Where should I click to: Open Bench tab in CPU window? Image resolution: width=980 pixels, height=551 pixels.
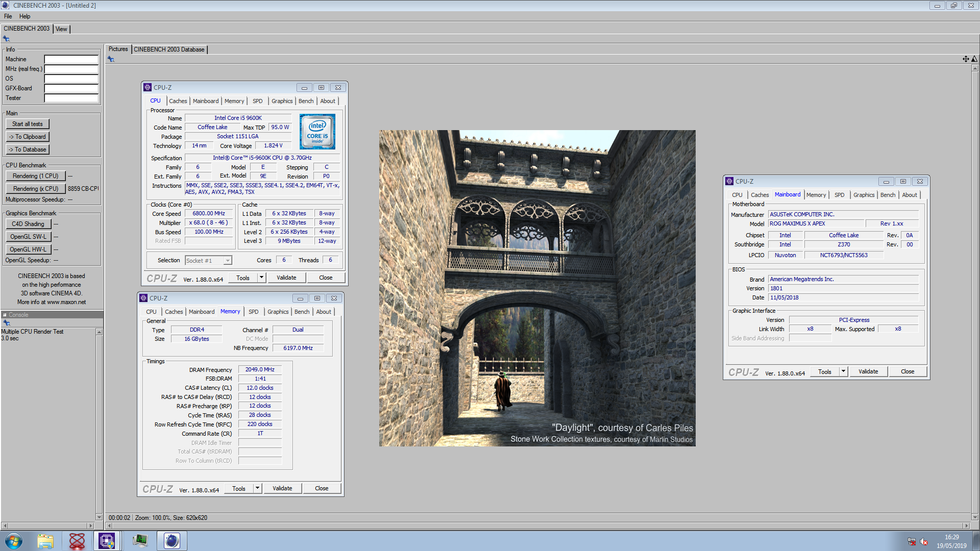306,101
